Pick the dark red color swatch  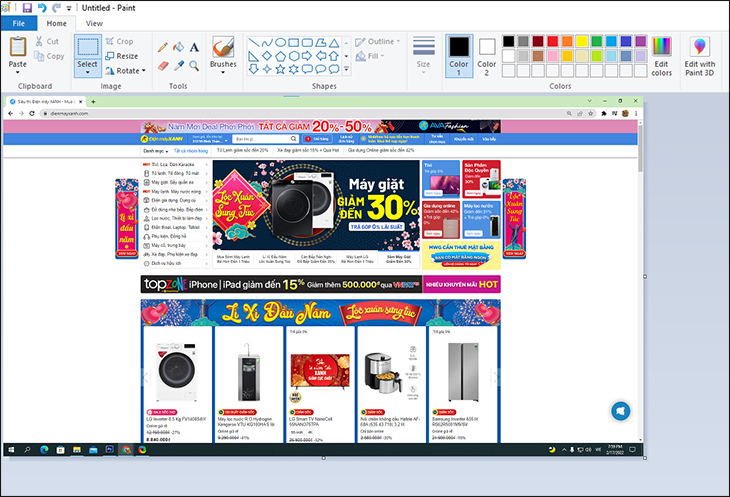(538, 41)
